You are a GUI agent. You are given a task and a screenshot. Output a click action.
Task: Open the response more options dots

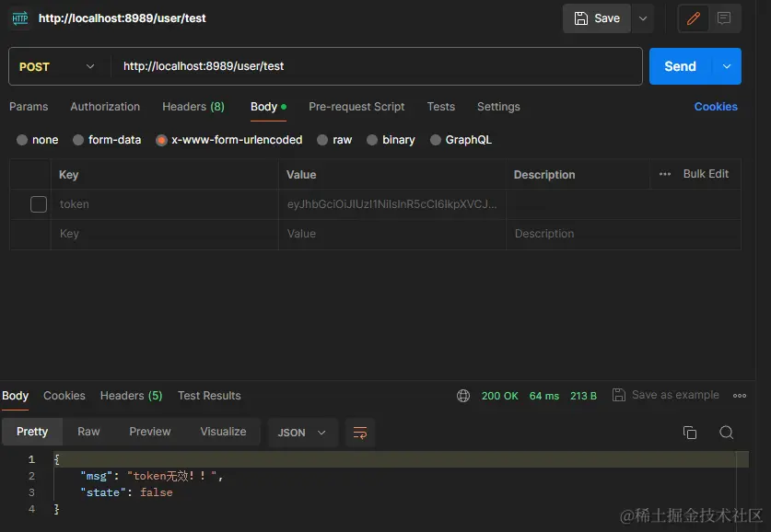[740, 396]
